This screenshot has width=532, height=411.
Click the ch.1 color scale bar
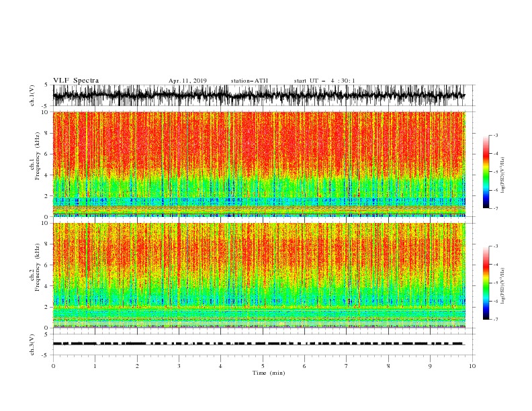[x=486, y=171]
